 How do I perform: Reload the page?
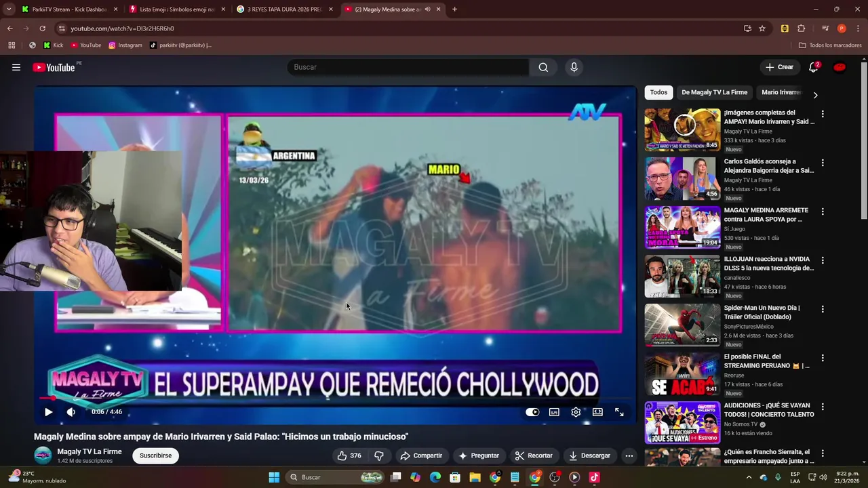42,28
